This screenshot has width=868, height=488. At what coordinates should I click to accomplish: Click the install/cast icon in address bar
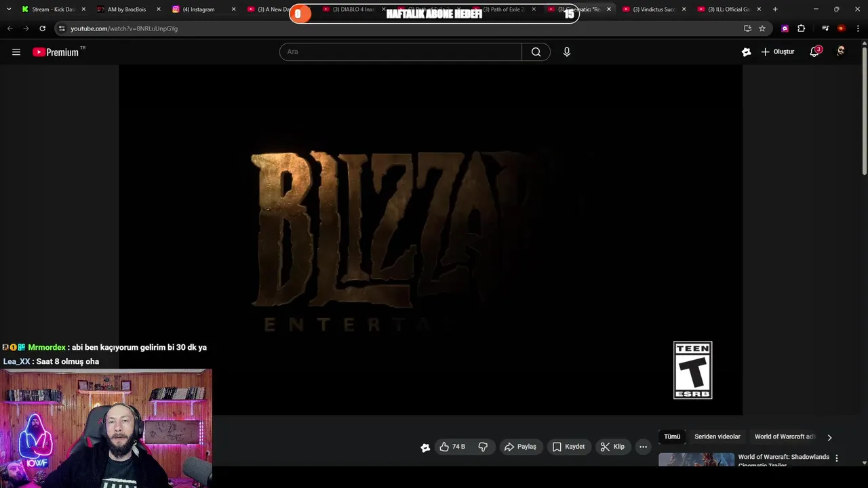(747, 28)
